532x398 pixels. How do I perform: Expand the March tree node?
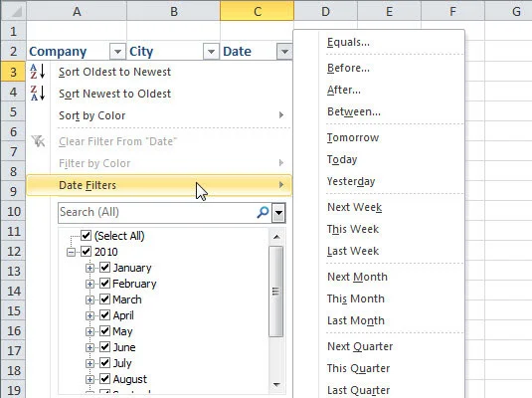coord(89,299)
